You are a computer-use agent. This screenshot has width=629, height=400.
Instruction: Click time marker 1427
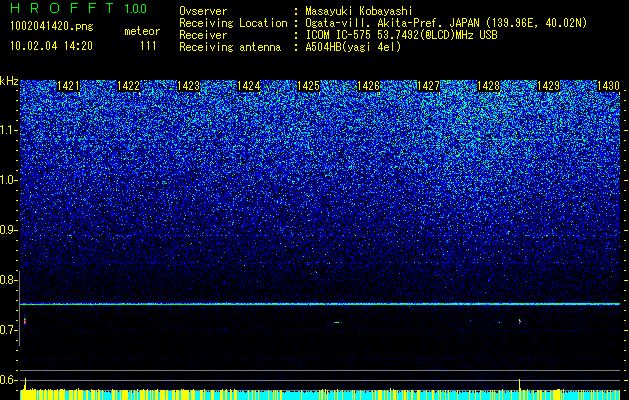(x=428, y=86)
